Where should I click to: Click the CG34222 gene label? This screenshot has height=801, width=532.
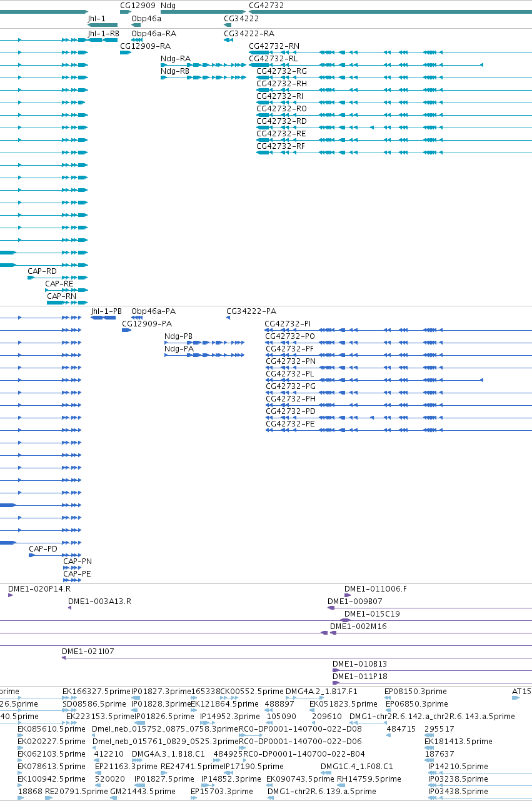[241, 19]
